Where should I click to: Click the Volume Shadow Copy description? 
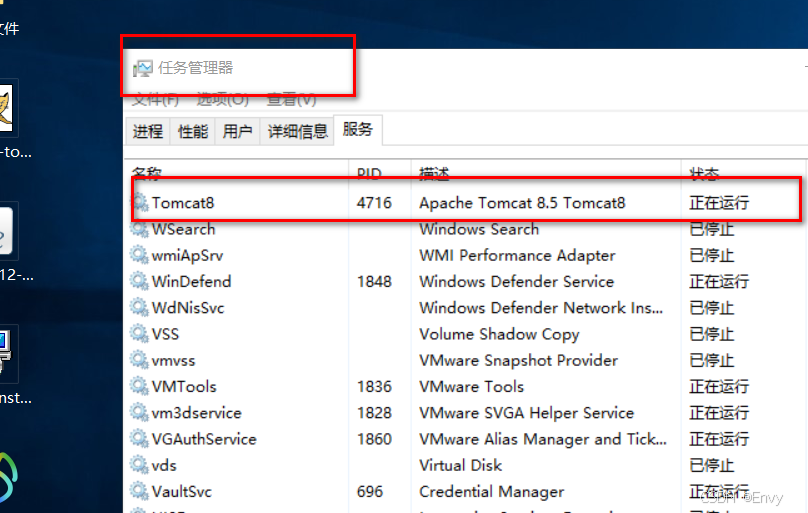[499, 335]
